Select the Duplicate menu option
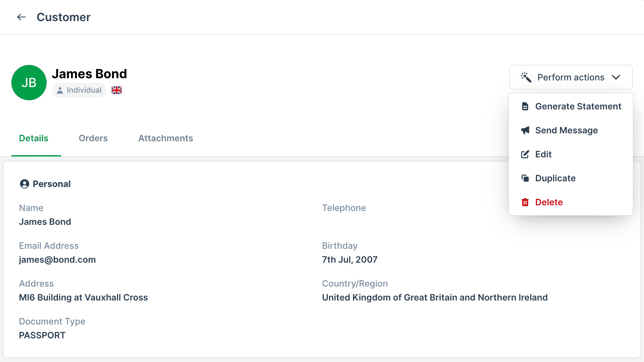Image resolution: width=644 pixels, height=362 pixels. click(x=555, y=178)
